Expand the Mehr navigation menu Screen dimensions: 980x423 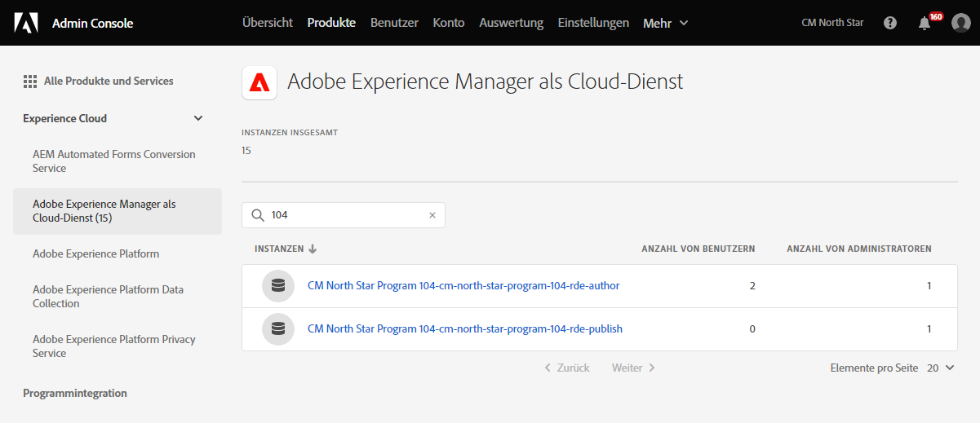tap(666, 23)
